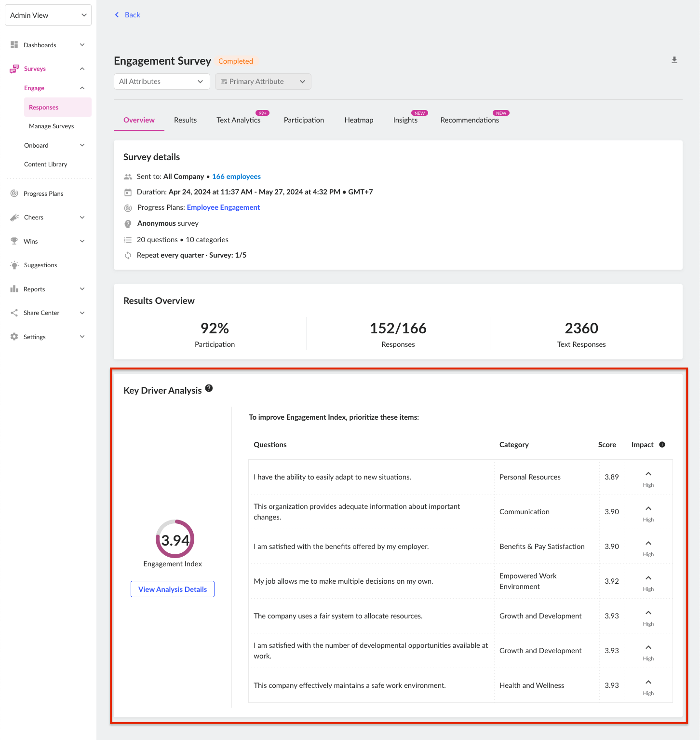Click the Completed status badge
This screenshot has width=700, height=740.
coord(236,61)
